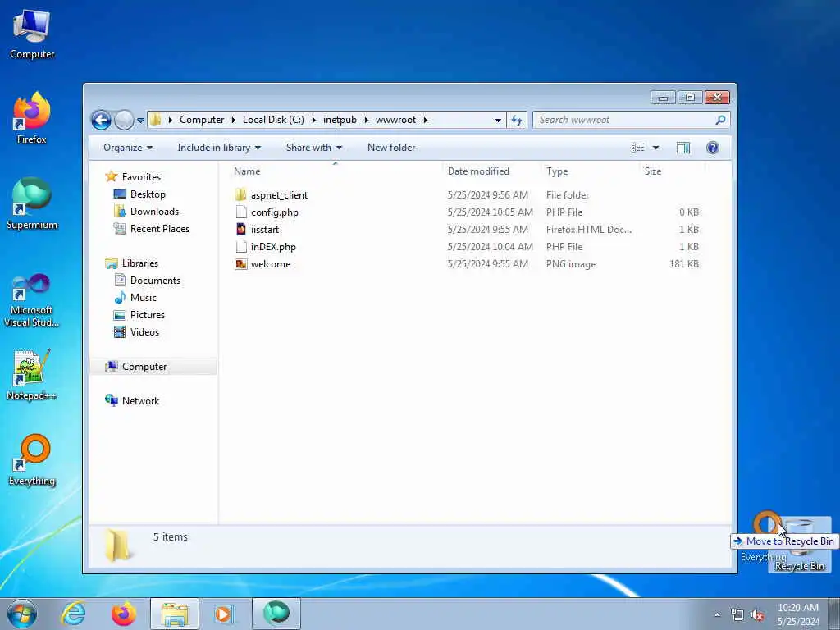Show hidden system tray icons

[x=717, y=615]
